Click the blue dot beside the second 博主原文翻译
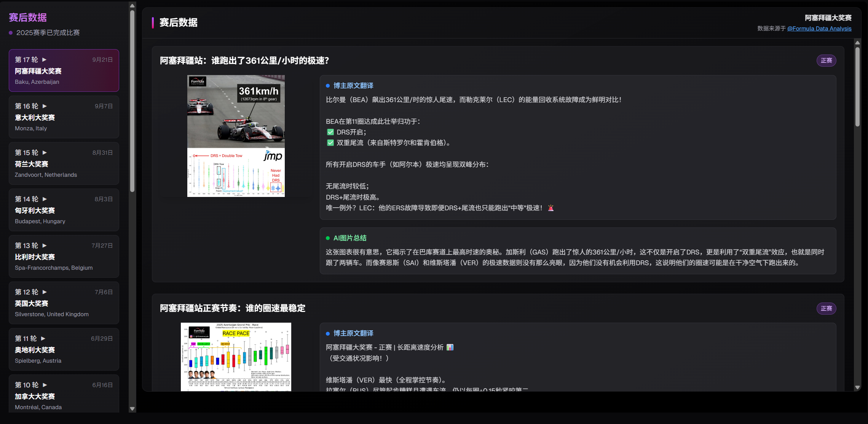Viewport: 868px width, 424px height. 328,333
